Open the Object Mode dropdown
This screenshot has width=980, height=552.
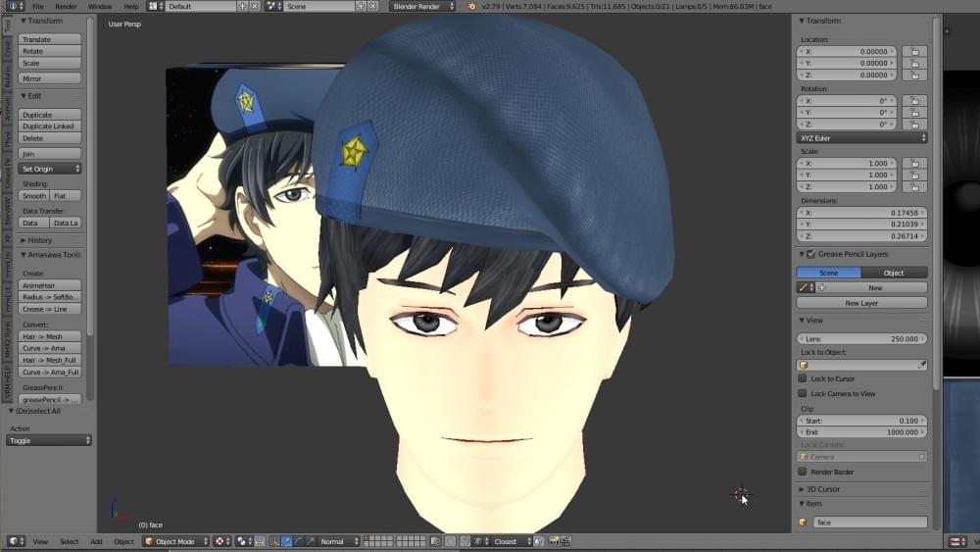pos(175,541)
